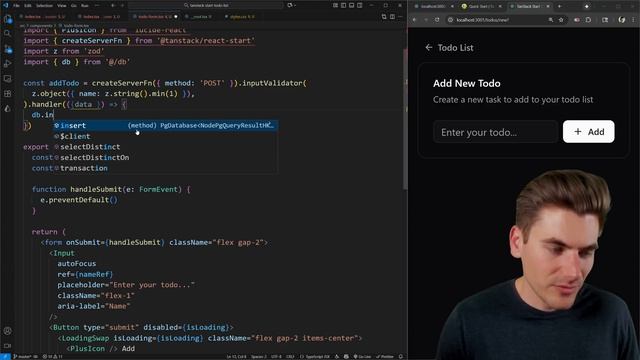
Task: Select the 'selectDistinct' autocomplete suggestion
Action: point(166,147)
